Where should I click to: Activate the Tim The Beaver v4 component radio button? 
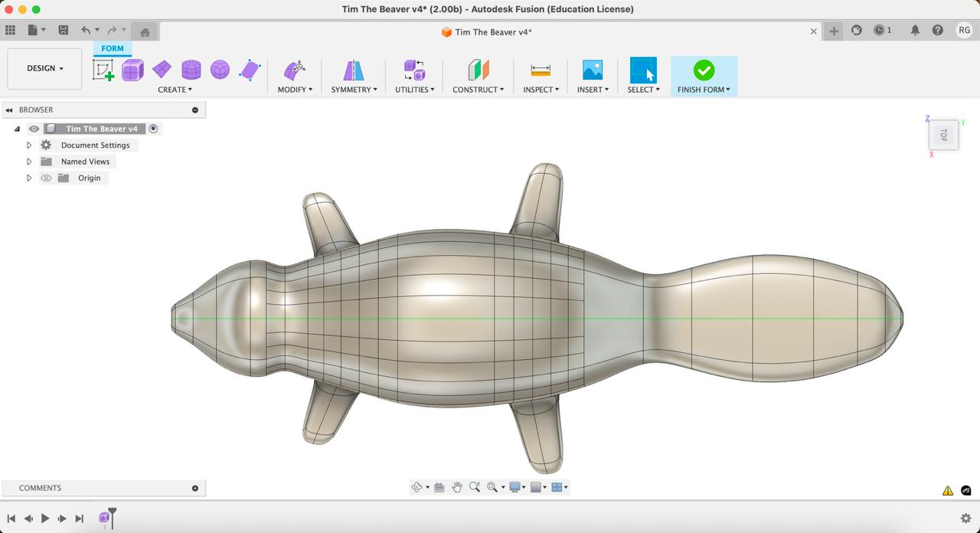[153, 129]
